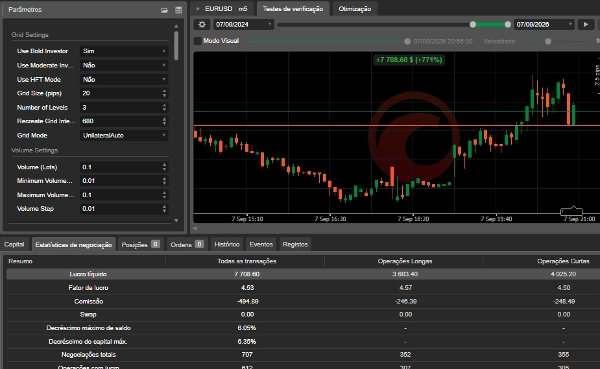Viewport: 600px width, 369px height.
Task: Open the end date 07/09/2025 dropdown
Action: [x=544, y=24]
